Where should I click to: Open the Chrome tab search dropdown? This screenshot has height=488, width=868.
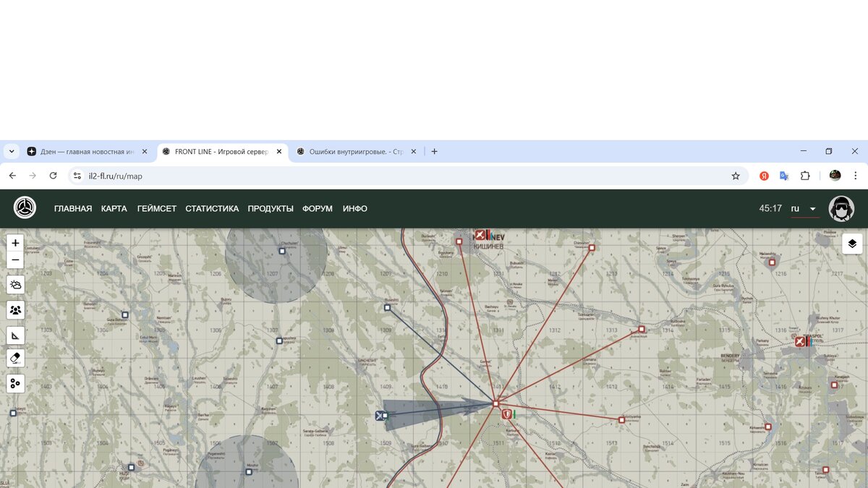[12, 152]
